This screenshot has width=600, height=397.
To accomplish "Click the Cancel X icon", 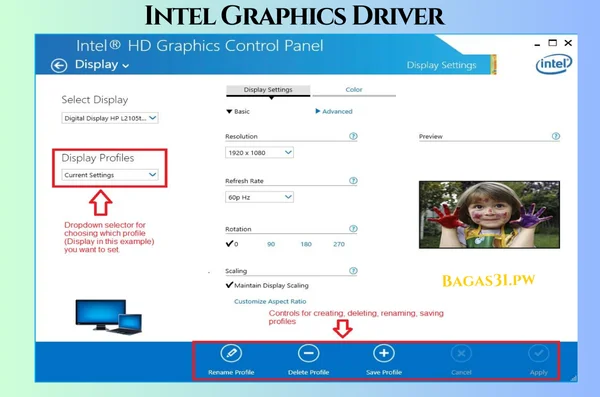I will [x=461, y=353].
